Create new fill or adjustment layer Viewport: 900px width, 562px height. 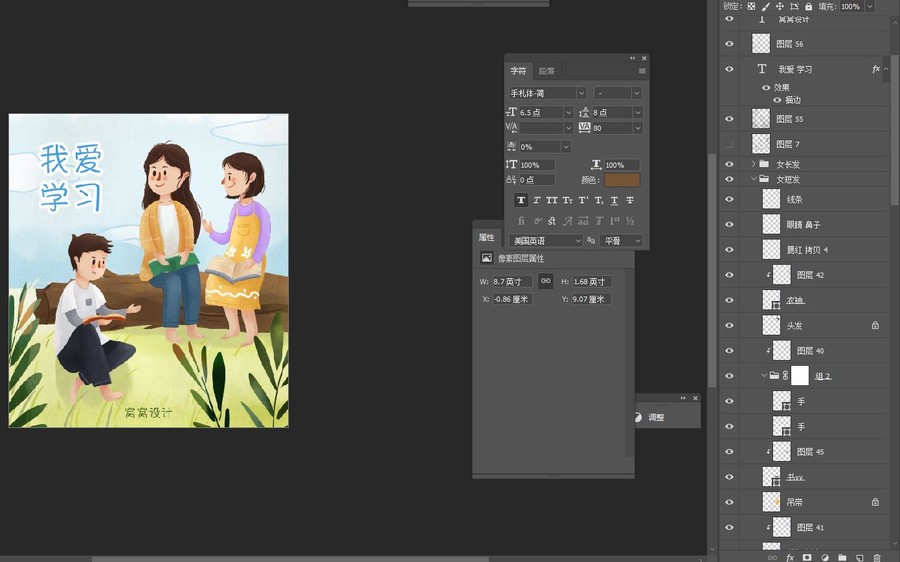pyautogui.click(x=824, y=557)
